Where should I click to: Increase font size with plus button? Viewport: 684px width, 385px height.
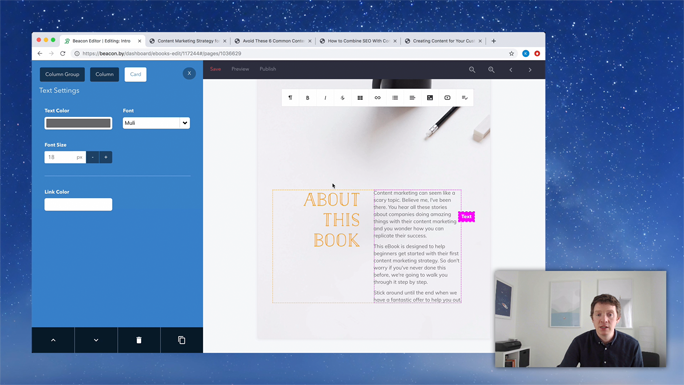pos(106,157)
